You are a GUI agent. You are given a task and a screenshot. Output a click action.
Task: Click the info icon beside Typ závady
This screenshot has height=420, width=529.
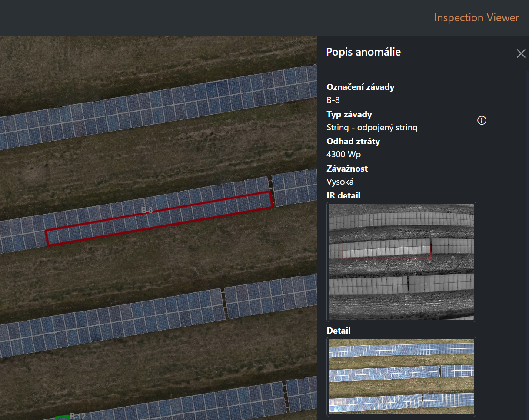482,121
